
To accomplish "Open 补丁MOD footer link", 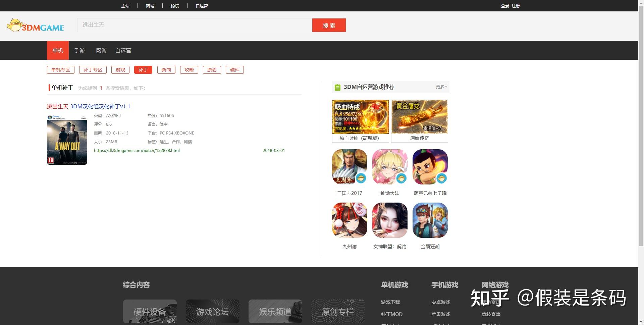I will [x=392, y=314].
